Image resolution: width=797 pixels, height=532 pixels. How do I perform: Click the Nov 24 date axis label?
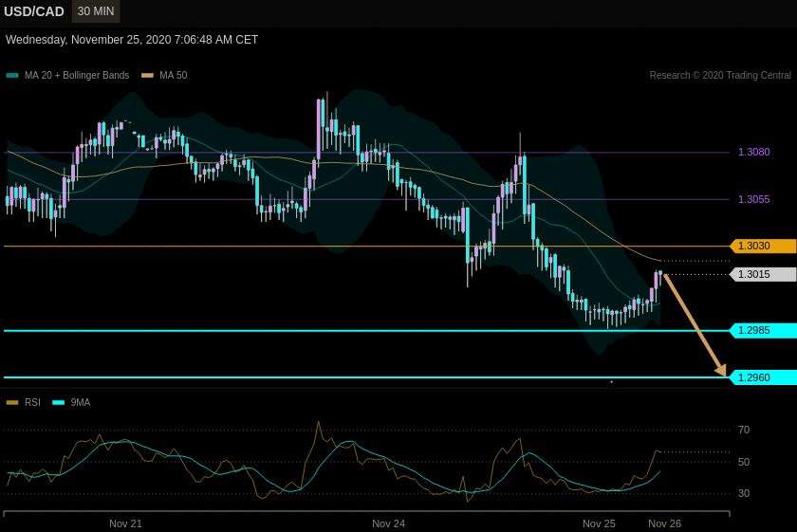click(388, 523)
